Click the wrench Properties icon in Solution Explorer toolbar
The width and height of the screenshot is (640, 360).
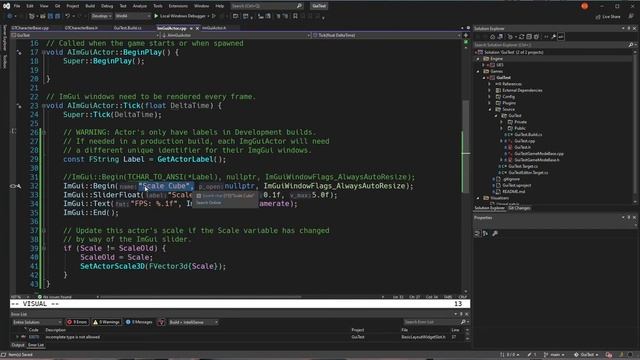[553, 37]
